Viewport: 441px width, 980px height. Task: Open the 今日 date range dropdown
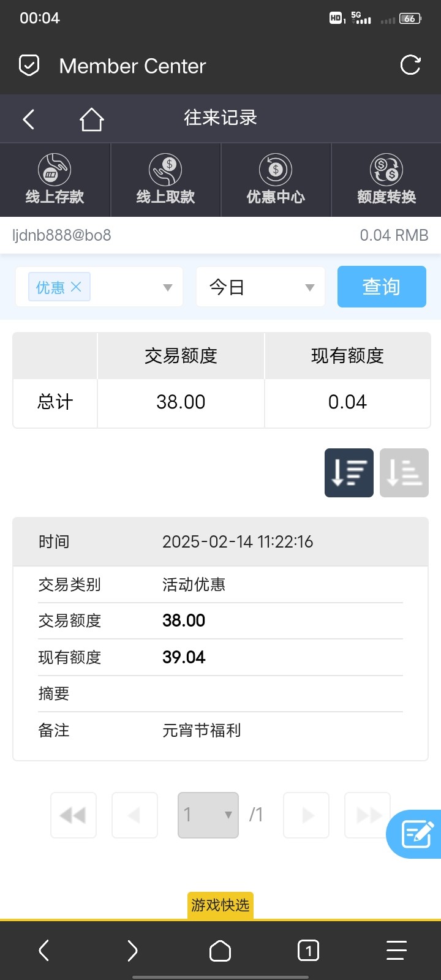point(261,287)
